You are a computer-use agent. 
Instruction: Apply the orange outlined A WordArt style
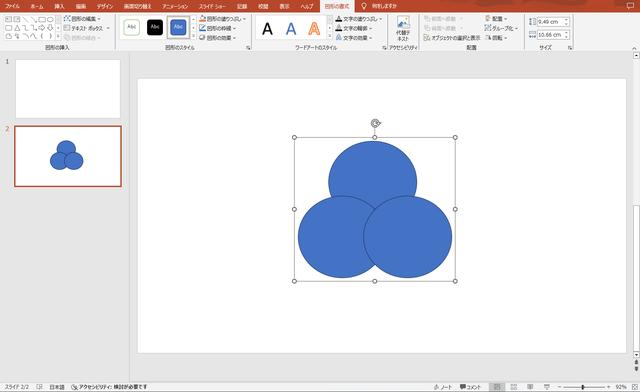coord(314,29)
